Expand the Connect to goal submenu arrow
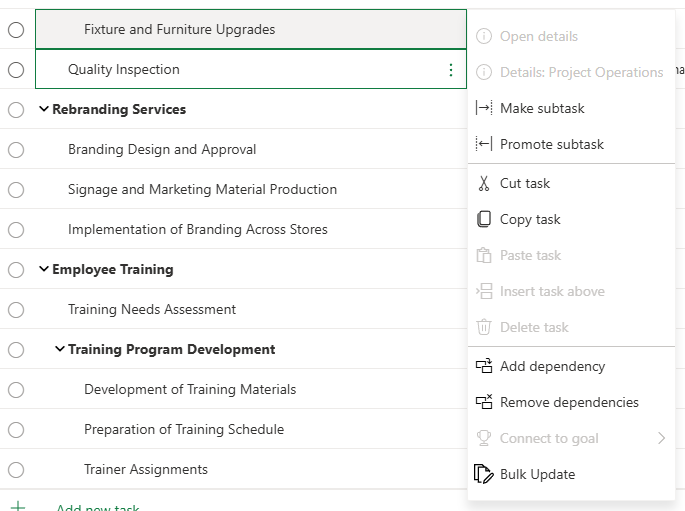This screenshot has width=685, height=511. [x=661, y=438]
